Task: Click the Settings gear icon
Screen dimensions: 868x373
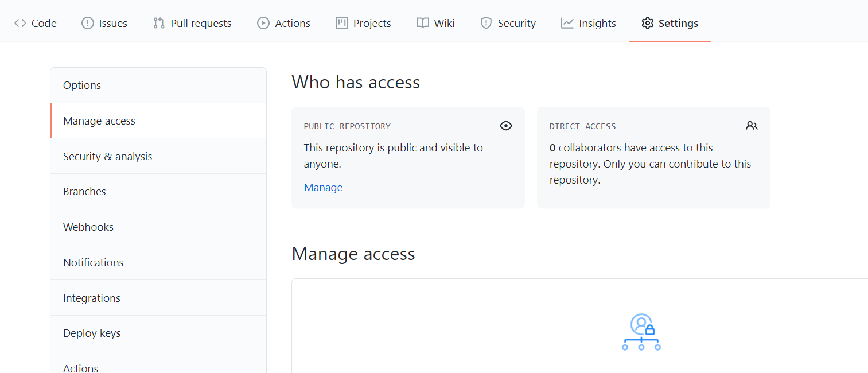Action: [648, 23]
